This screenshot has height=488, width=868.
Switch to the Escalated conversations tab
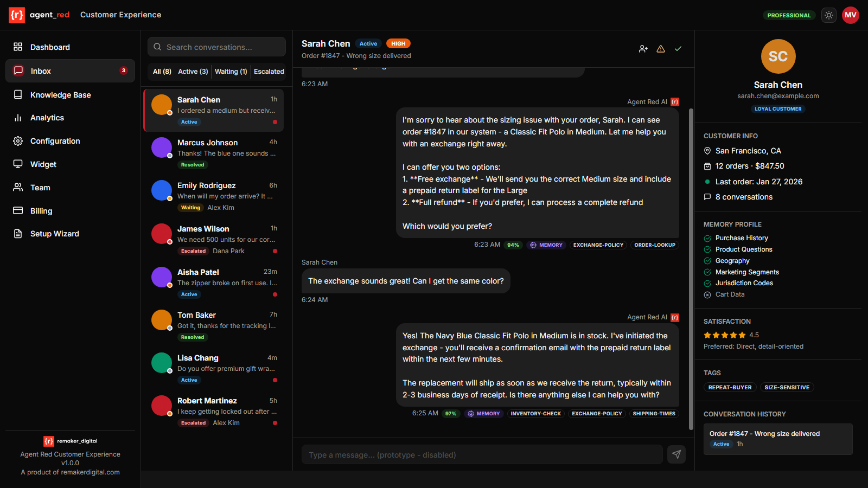[268, 71]
